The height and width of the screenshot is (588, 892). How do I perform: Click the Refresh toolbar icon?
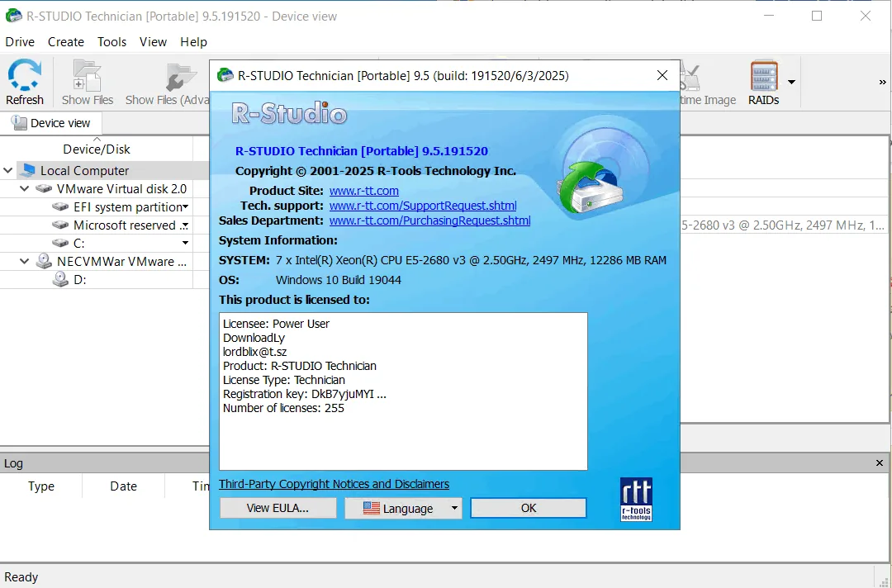point(25,76)
